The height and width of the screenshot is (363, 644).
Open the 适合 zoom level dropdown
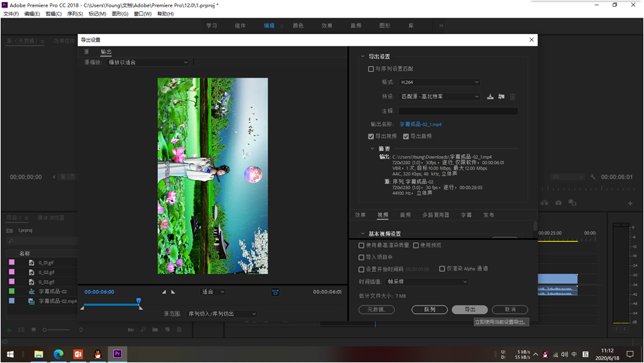(213, 292)
